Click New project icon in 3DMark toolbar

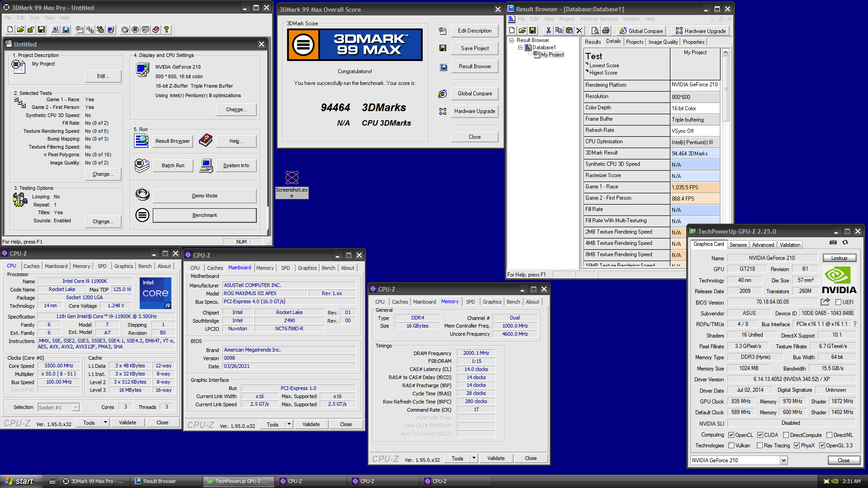[x=10, y=30]
